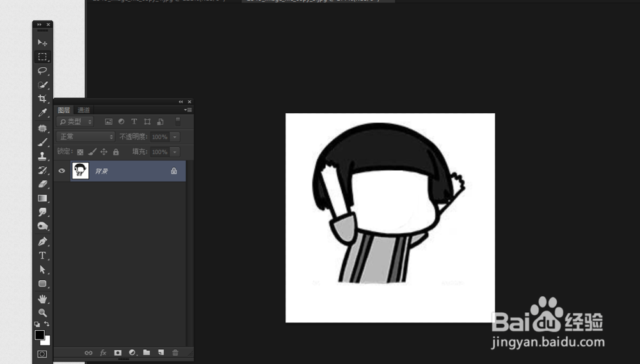Screen dimensions: 640x364
Task: Lock transparent pixels
Action: point(80,152)
